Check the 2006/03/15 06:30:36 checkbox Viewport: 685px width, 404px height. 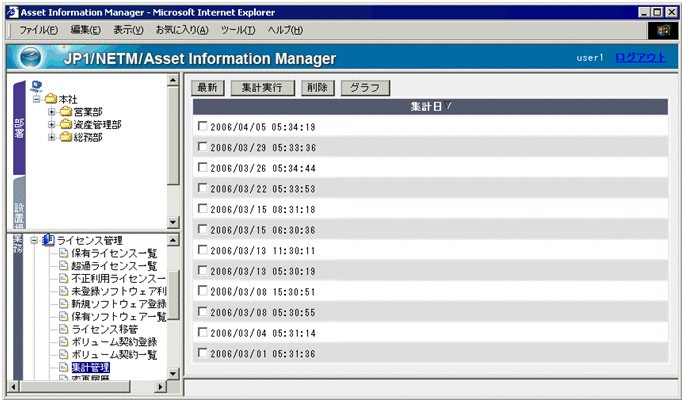coord(202,229)
